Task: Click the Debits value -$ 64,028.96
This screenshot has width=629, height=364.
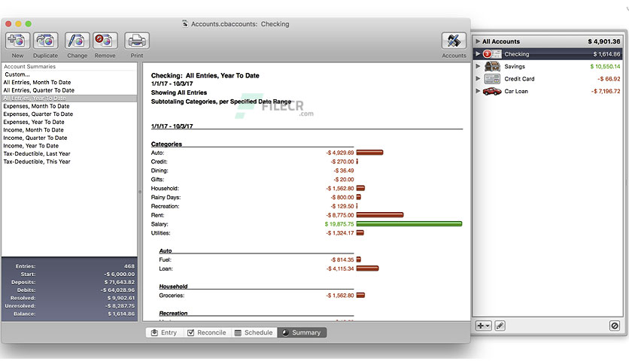Action: (117, 290)
